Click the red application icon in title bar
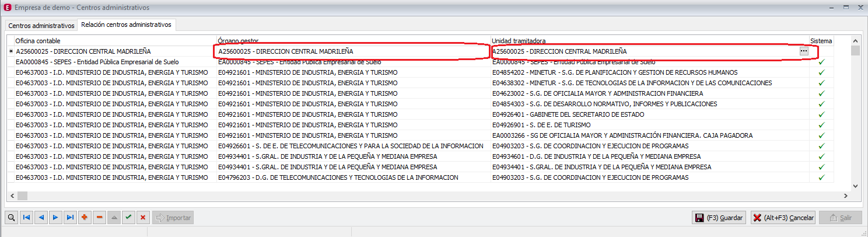 tap(7, 8)
